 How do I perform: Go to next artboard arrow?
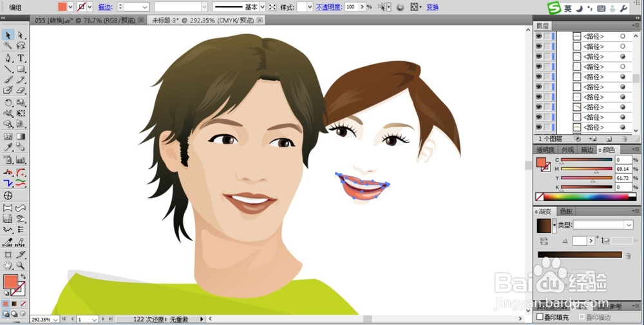103,319
